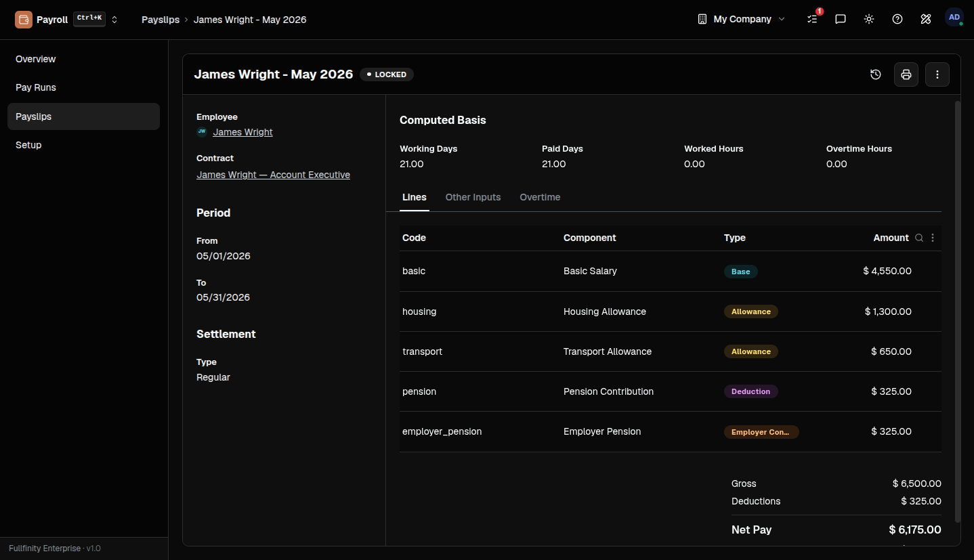974x560 pixels.
Task: Select the employer_pension code cell
Action: [x=442, y=431]
